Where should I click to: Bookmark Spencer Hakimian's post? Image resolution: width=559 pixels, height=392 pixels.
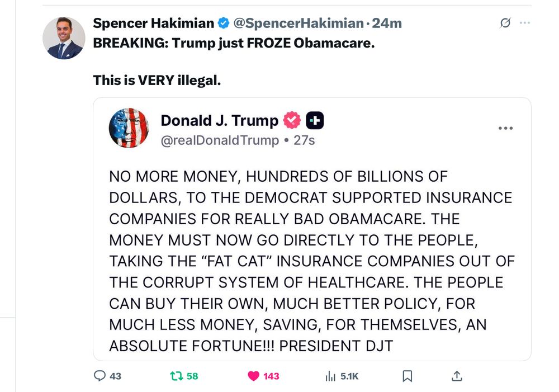(x=408, y=376)
